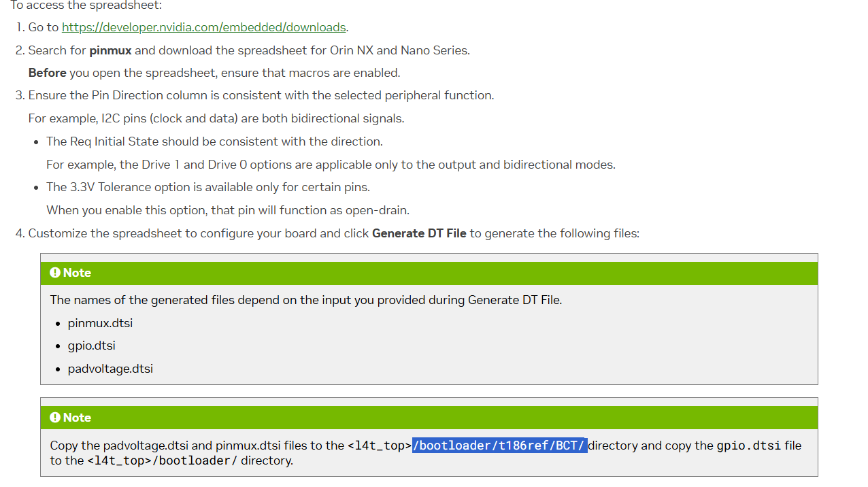Click the monospace gpio.dtsi text in the second note
Image resolution: width=868 pixels, height=487 pixels.
(x=748, y=446)
